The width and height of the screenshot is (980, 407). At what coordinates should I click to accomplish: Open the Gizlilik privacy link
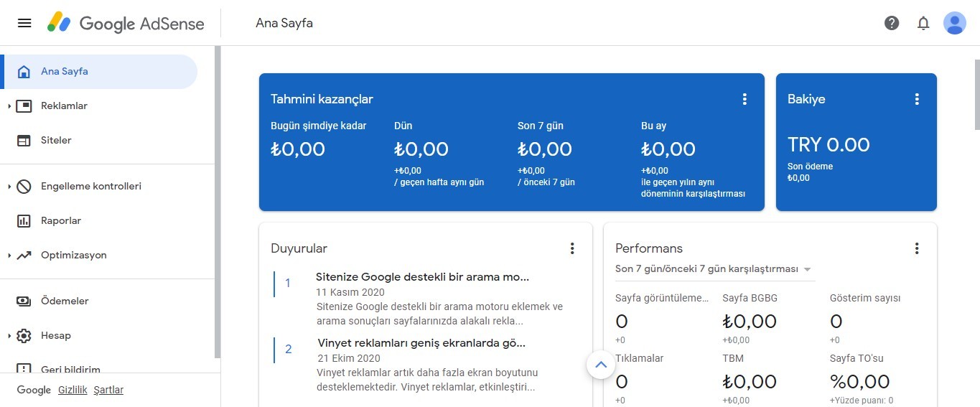click(x=73, y=390)
